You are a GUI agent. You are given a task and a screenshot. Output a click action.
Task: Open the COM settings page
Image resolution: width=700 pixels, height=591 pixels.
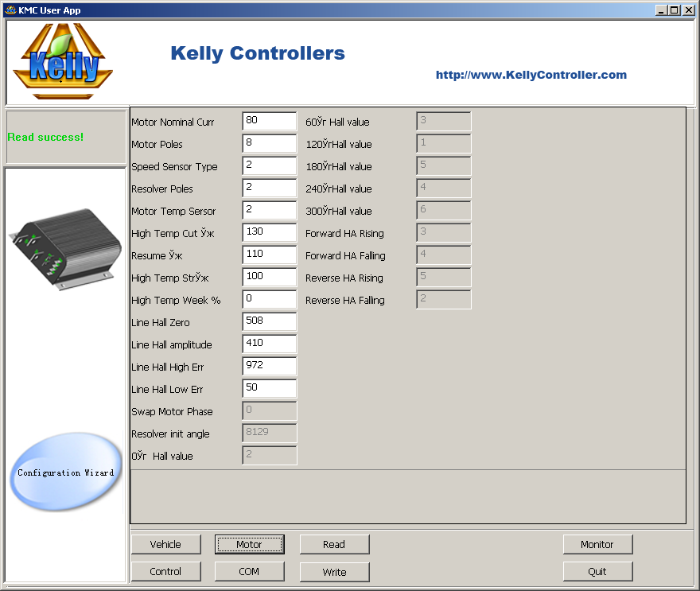[x=249, y=571]
